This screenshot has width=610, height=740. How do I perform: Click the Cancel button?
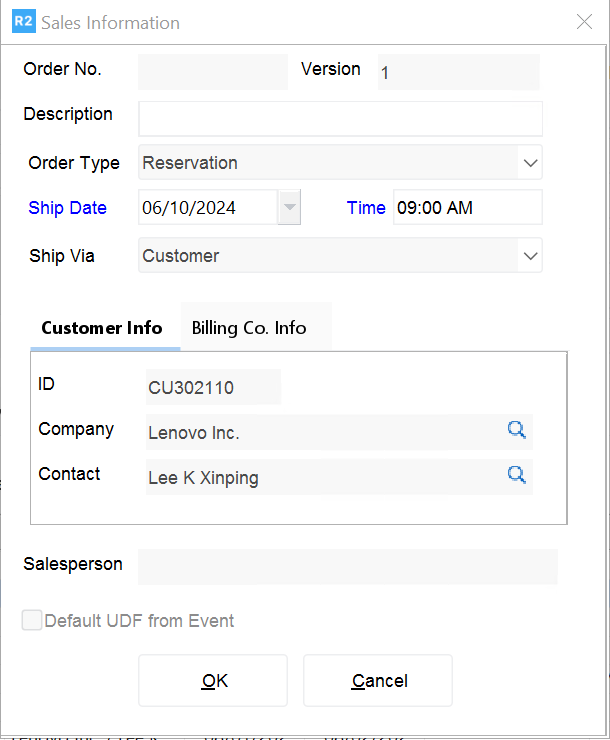tap(379, 681)
